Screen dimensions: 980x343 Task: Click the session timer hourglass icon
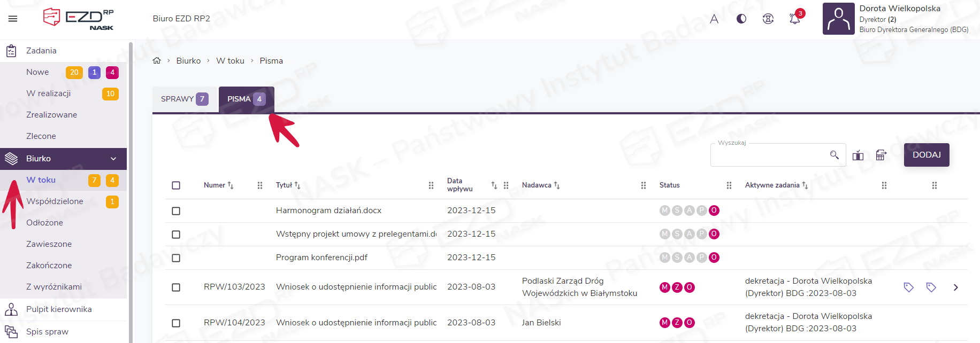coord(768,19)
